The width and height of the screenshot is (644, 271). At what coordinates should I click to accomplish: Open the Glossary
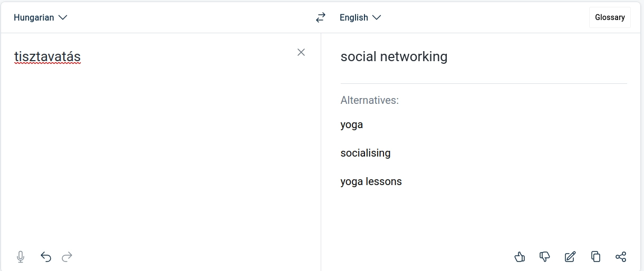pos(610,17)
